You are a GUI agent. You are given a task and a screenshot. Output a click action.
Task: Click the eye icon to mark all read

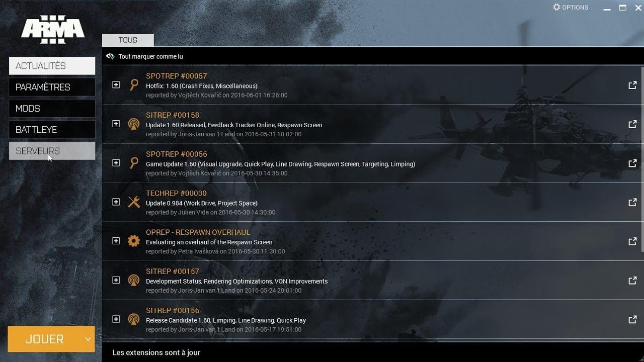pyautogui.click(x=110, y=56)
